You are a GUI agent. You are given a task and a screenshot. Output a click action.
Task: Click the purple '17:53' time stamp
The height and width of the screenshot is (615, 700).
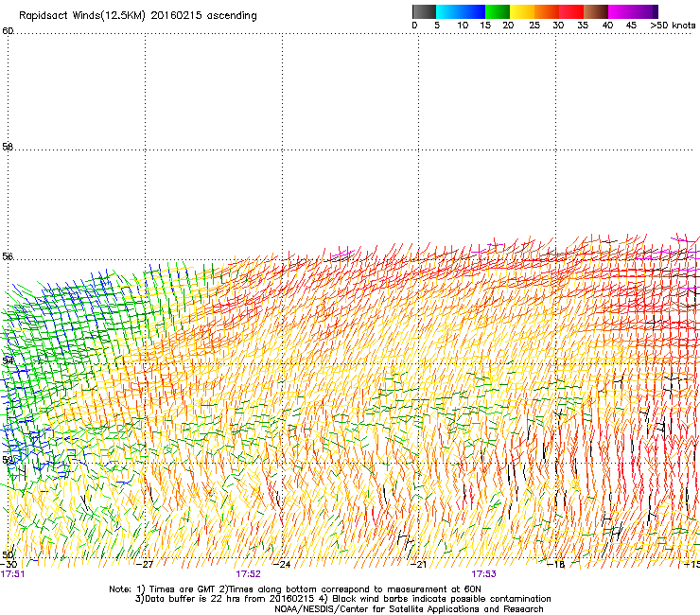pos(484,574)
